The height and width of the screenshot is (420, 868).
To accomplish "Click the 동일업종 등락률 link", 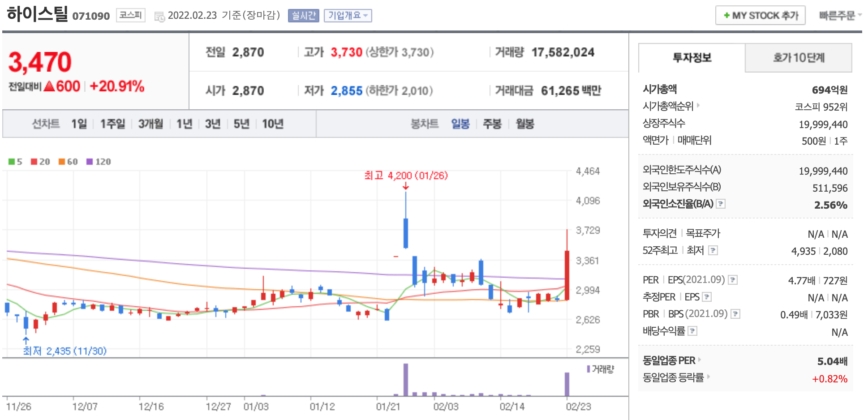I will click(673, 377).
